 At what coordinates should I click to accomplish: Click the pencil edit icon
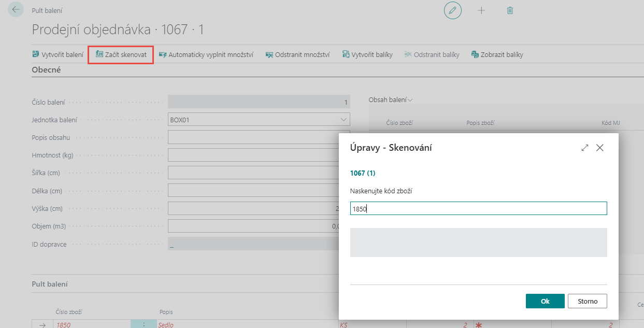tap(452, 10)
